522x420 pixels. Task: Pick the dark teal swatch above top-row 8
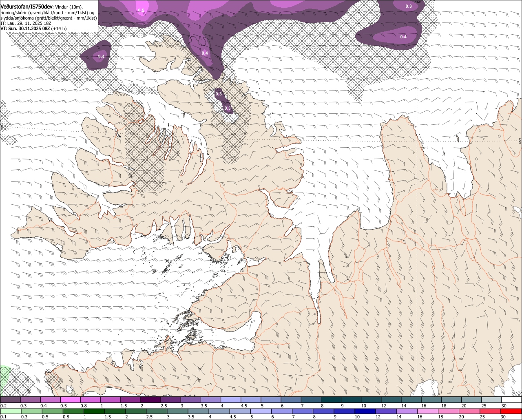331,400
